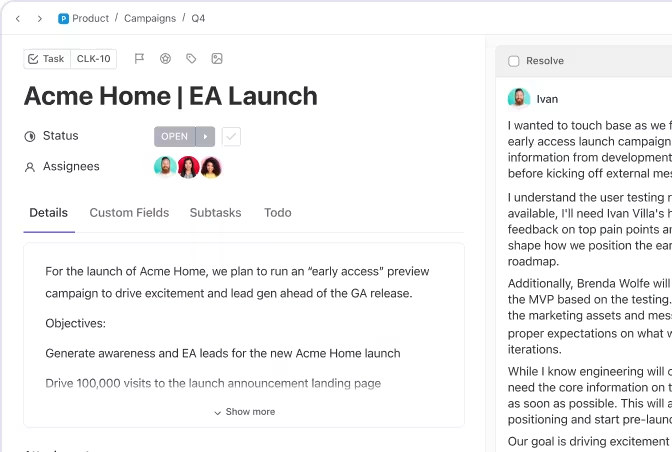
Task: Mark task complete with checkmark box
Action: point(231,137)
